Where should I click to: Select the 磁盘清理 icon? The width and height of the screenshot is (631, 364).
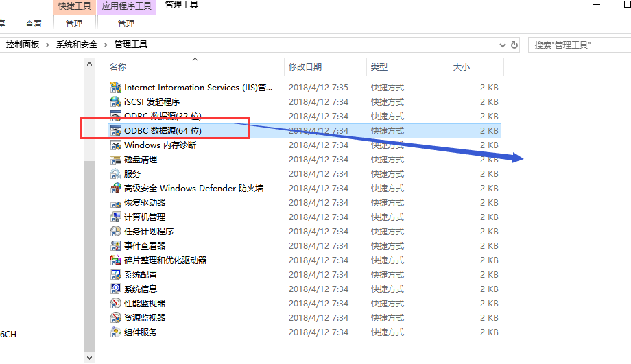(115, 159)
